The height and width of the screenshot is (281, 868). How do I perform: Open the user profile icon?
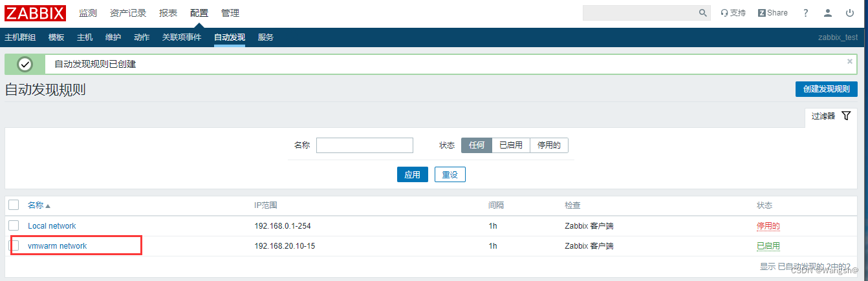828,13
